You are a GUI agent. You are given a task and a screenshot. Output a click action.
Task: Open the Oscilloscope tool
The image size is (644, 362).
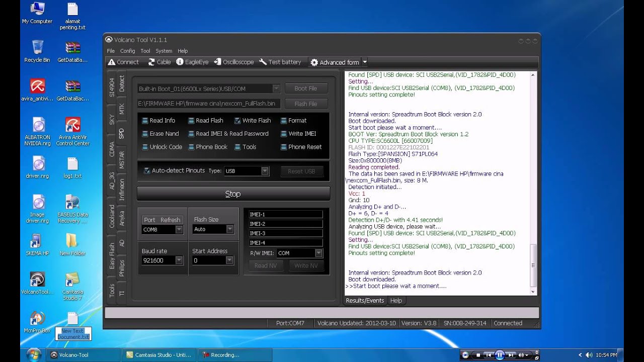[234, 62]
